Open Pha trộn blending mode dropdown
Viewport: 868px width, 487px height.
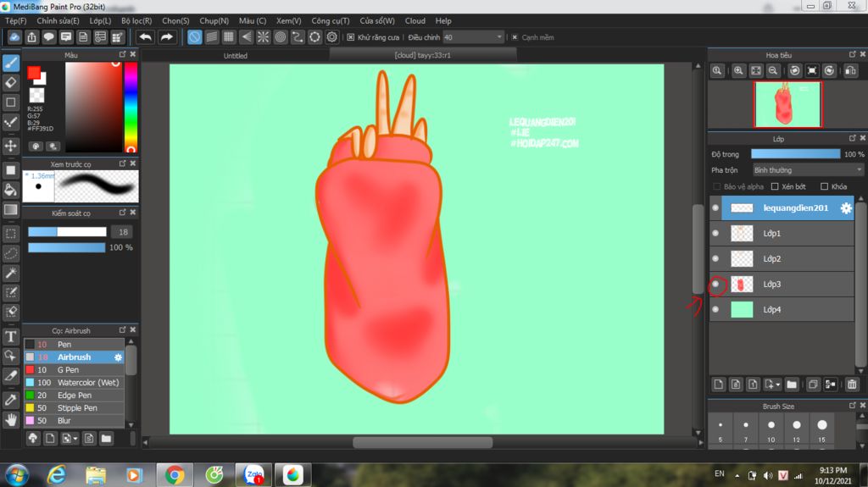807,170
